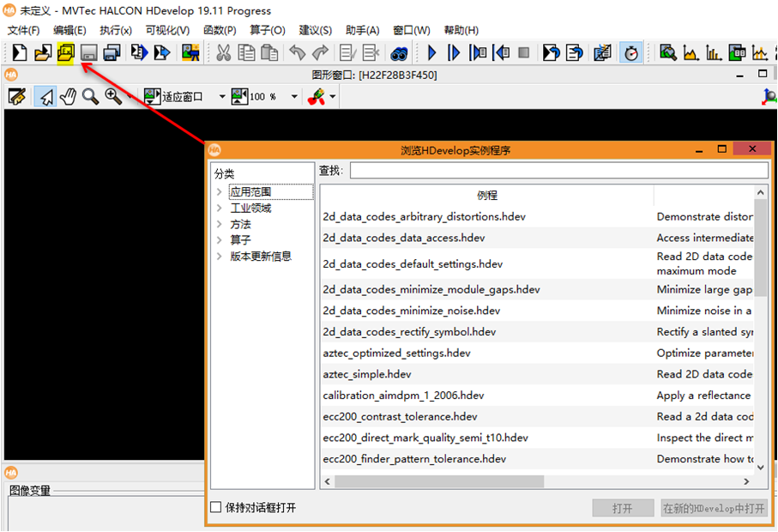Expand the 版本更新信息 category
778x532 pixels.
pos(219,256)
